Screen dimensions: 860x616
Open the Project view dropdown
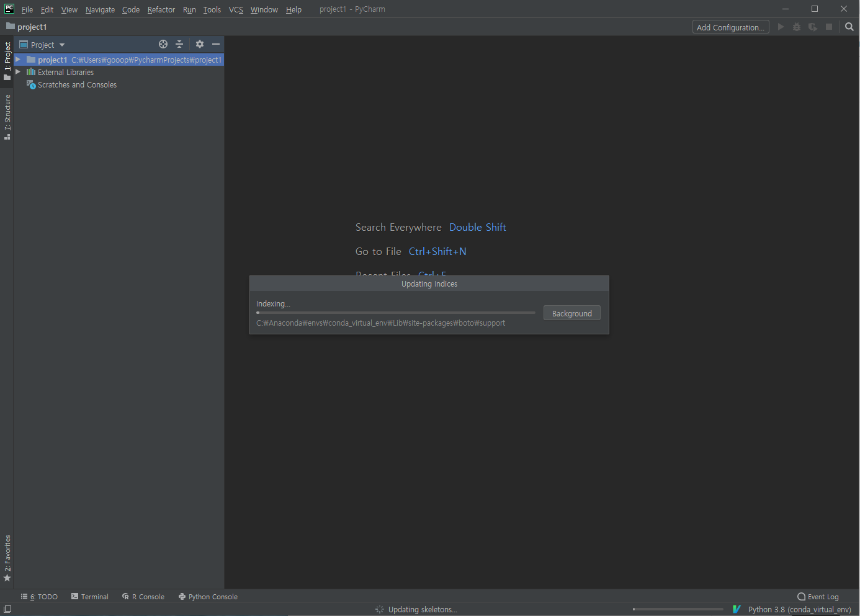(x=42, y=45)
